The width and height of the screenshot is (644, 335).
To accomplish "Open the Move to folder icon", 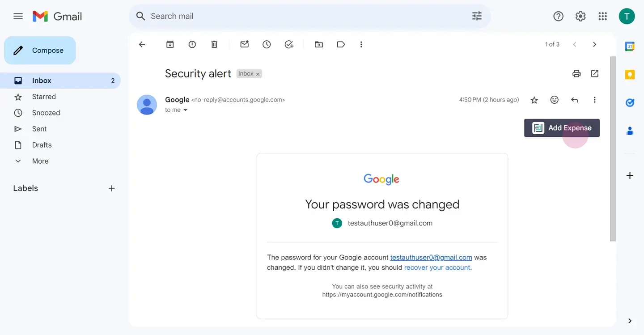I will (x=319, y=44).
